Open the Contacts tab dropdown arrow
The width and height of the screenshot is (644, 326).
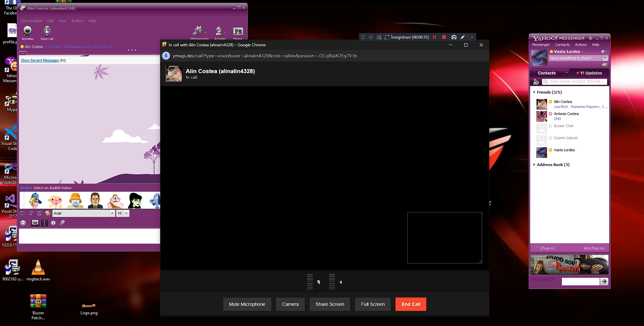(x=567, y=73)
